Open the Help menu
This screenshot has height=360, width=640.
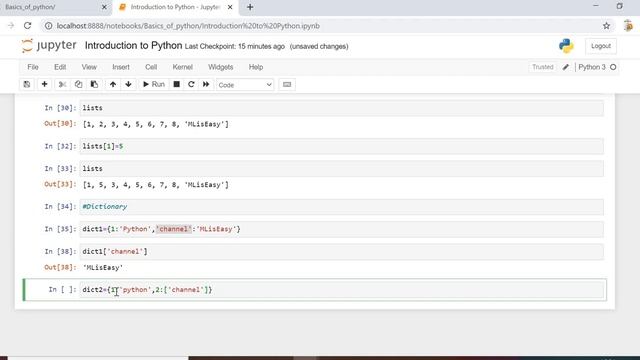point(256,67)
